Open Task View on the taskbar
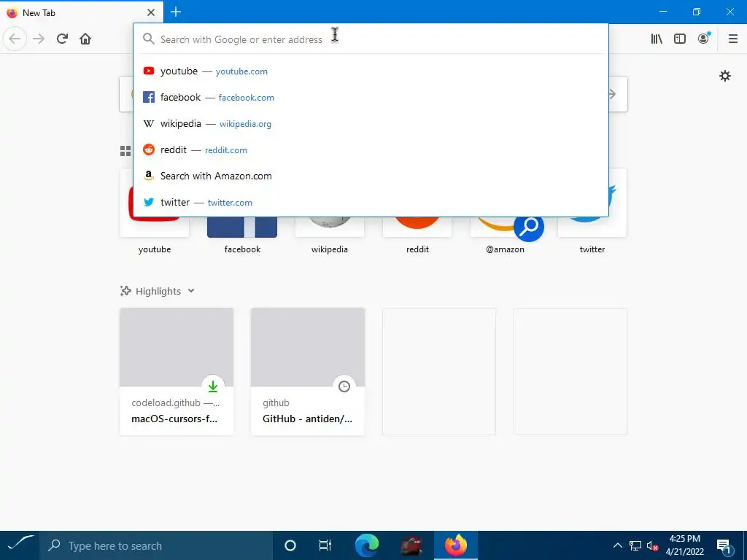 pos(325,545)
